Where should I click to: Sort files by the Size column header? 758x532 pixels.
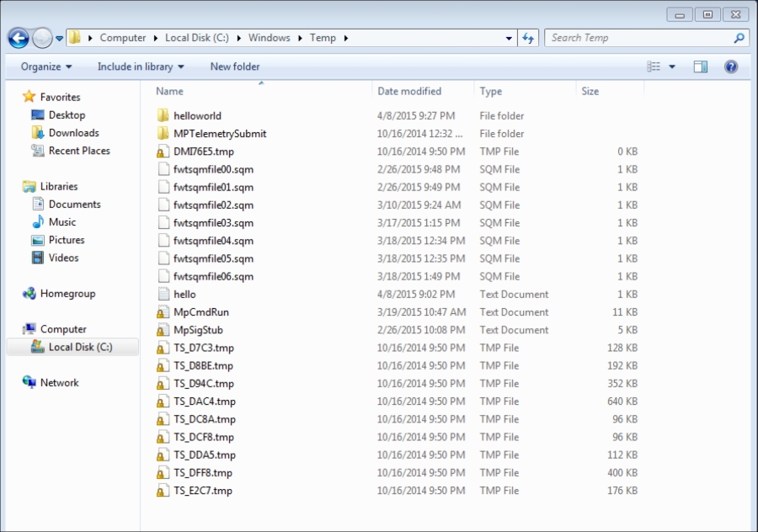(590, 91)
